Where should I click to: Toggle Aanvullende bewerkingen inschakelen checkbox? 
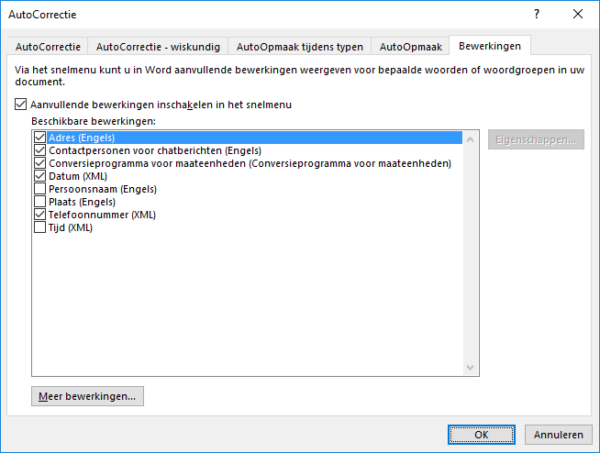[21, 104]
